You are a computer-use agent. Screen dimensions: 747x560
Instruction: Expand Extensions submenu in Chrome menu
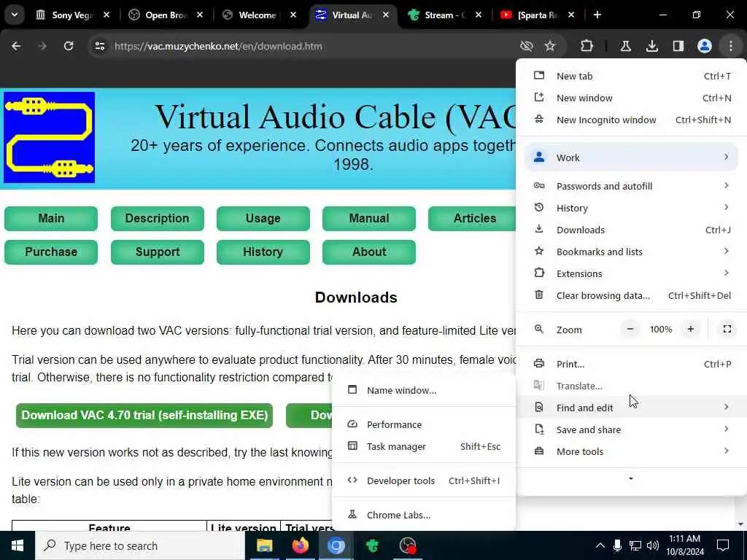point(631,274)
